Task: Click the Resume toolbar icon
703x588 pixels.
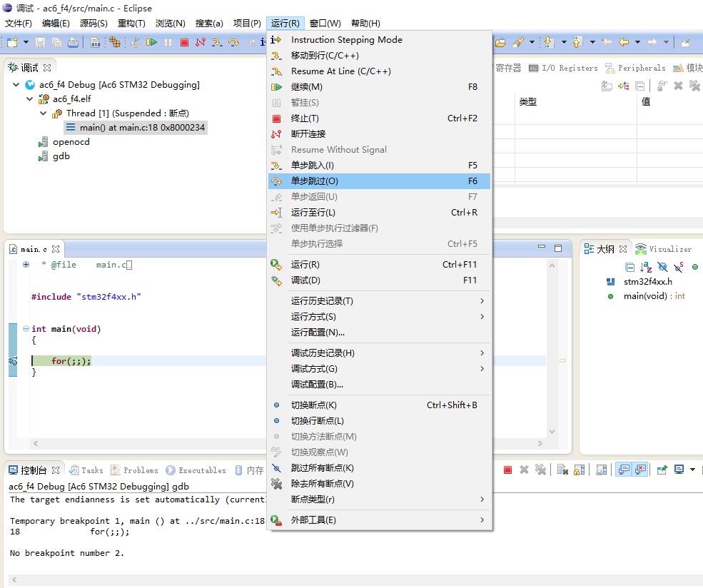Action: 151,42
